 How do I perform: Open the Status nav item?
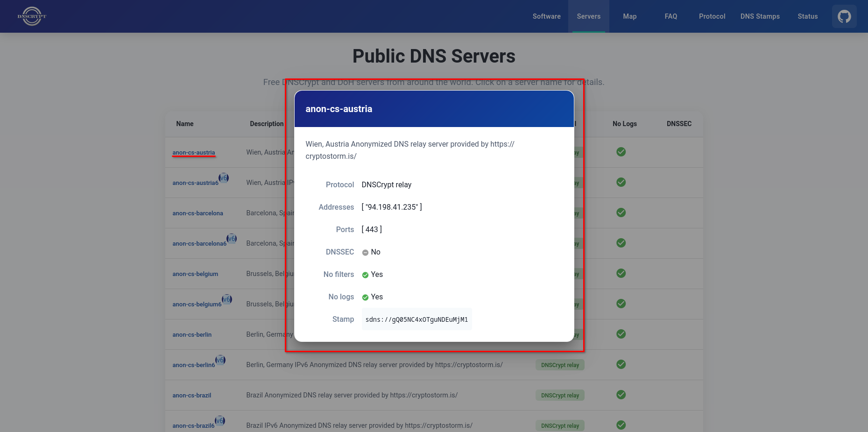click(x=808, y=16)
